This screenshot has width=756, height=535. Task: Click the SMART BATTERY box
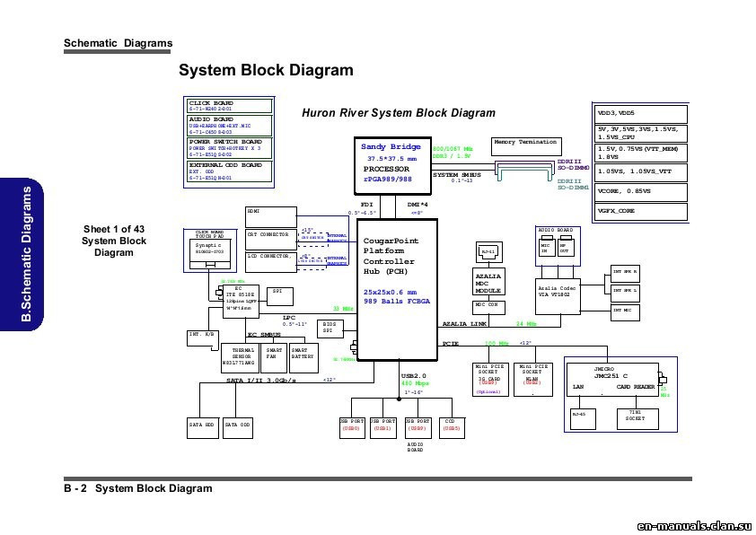303,358
